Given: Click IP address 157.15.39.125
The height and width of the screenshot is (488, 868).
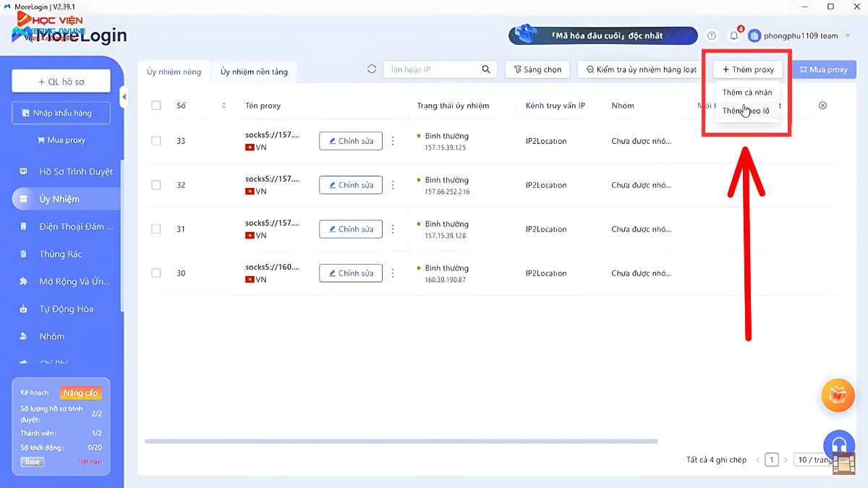Looking at the screenshot, I should point(446,147).
